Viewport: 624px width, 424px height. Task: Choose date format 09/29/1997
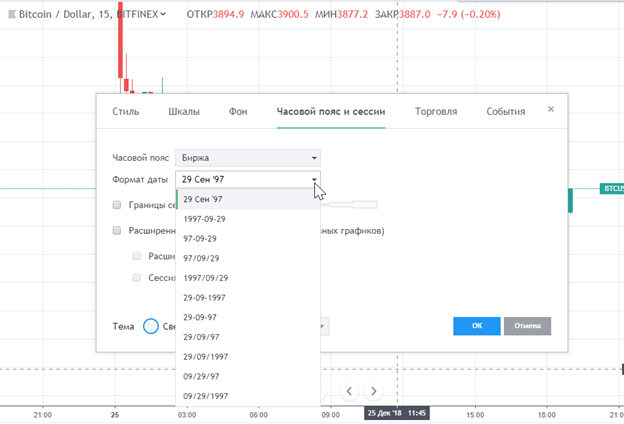pyautogui.click(x=248, y=396)
